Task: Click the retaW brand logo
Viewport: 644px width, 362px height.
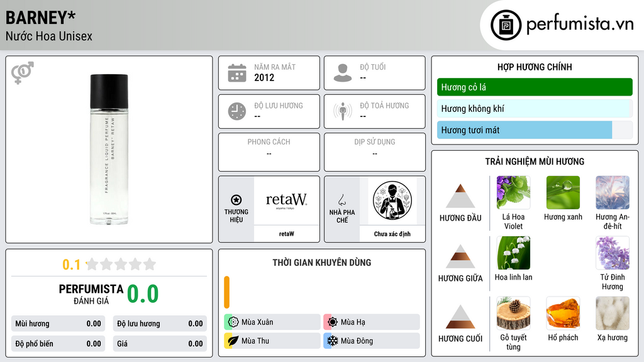Action: pos(286,200)
